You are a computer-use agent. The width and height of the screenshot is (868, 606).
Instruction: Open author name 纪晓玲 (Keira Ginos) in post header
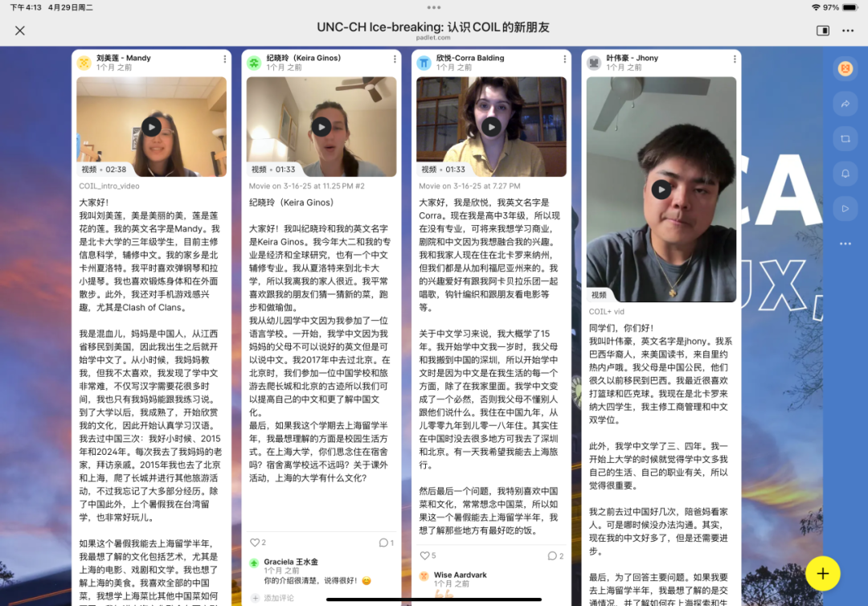(x=303, y=58)
